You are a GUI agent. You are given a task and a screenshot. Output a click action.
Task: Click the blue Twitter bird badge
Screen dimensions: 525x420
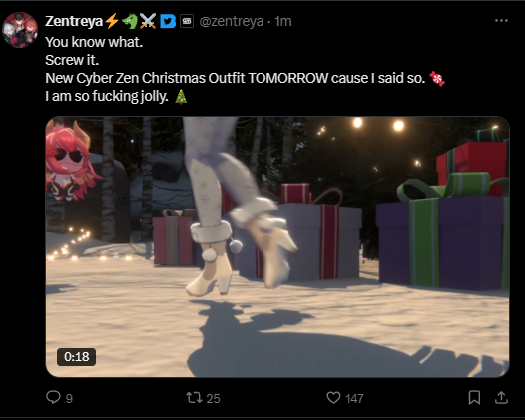pos(168,21)
